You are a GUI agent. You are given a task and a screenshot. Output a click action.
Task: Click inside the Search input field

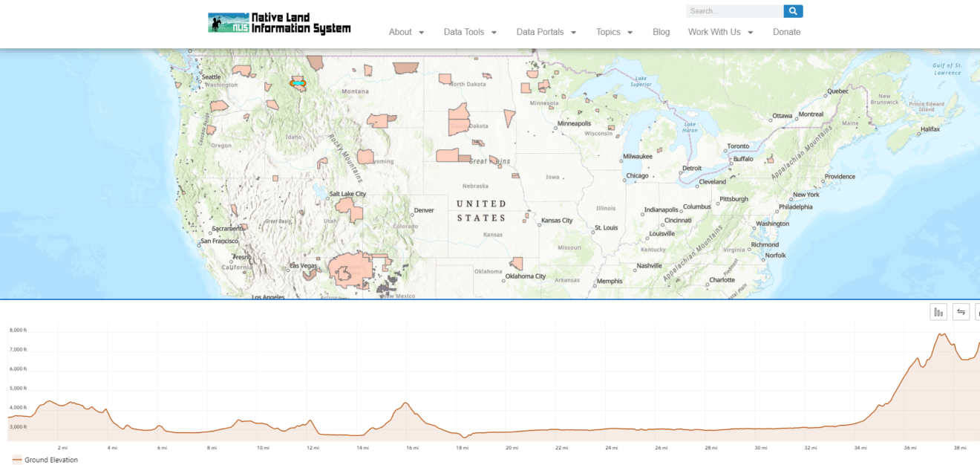point(731,10)
